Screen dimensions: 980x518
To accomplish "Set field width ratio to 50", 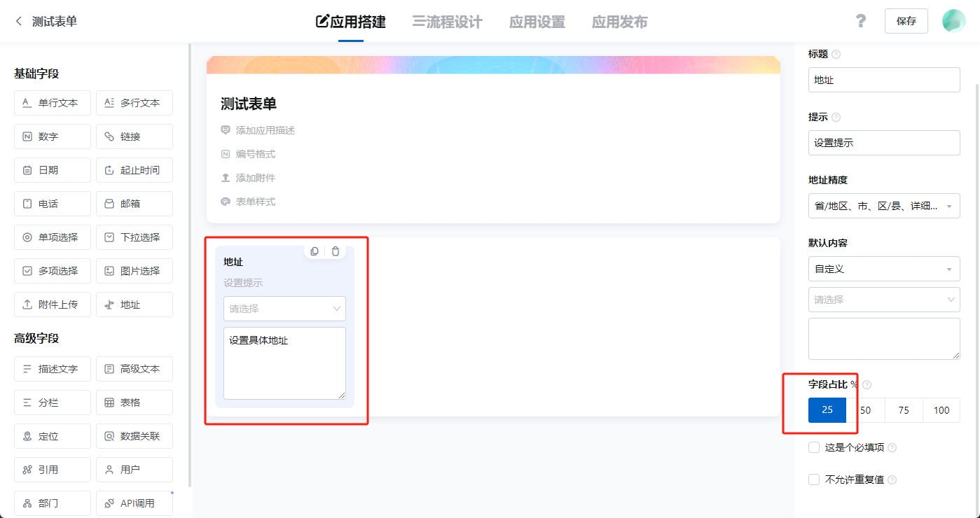I will [x=866, y=410].
